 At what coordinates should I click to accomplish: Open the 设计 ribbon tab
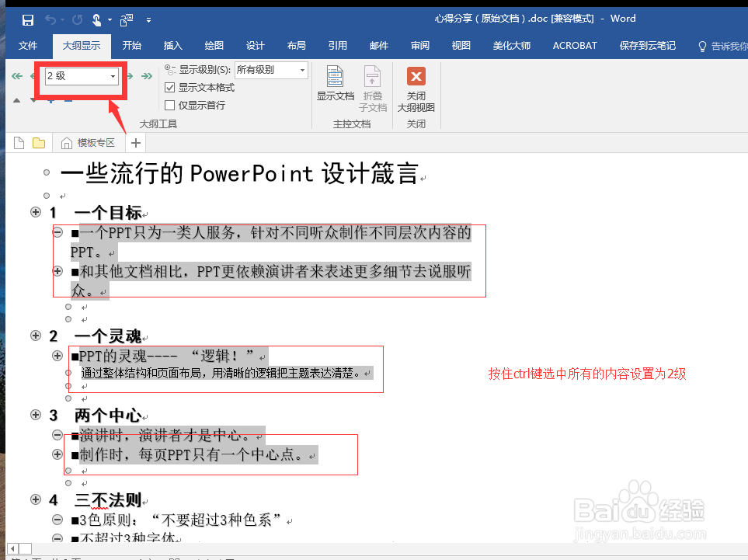point(256,46)
